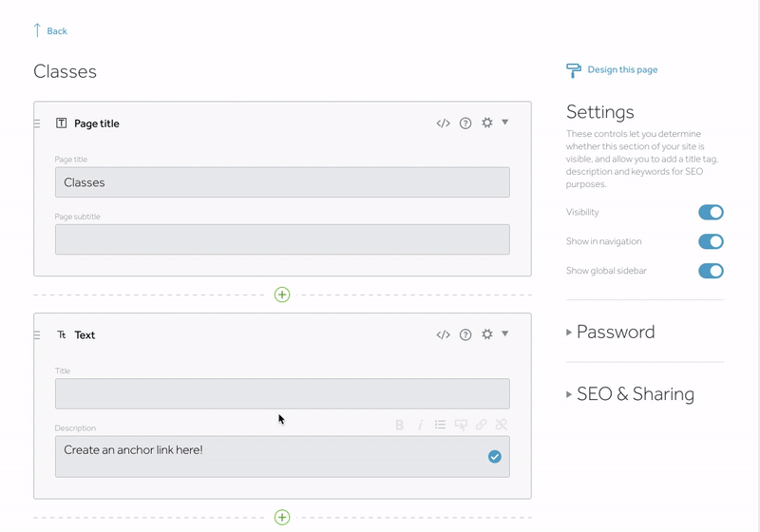Apply bold formatting in Description toolbar
Screen dimensions: 760x532
coord(399,425)
